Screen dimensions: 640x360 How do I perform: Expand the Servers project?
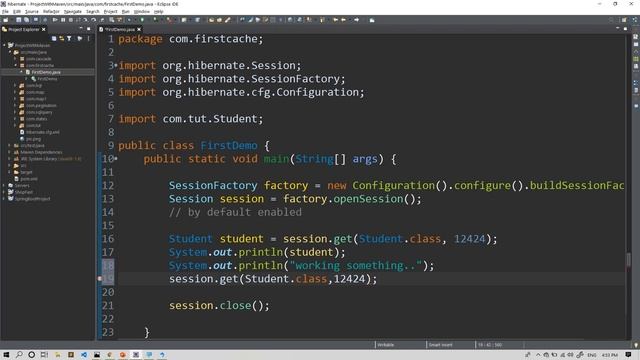pos(4,185)
